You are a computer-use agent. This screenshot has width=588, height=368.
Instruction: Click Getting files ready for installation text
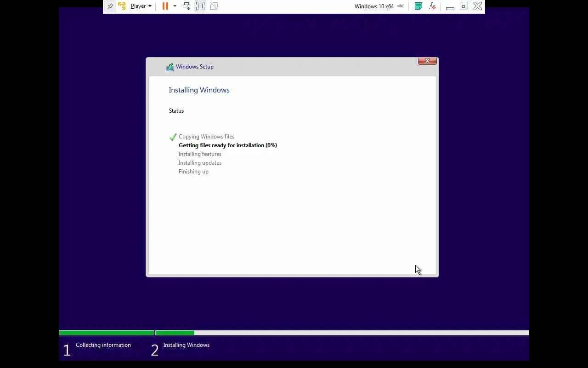228,145
